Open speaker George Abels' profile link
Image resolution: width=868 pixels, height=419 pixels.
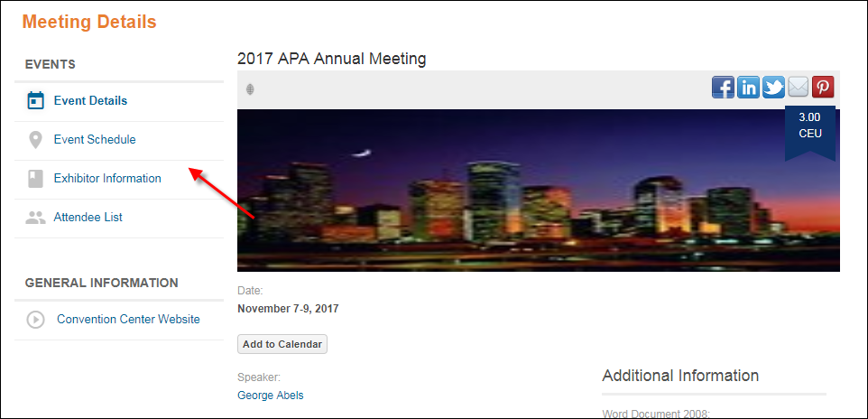(x=270, y=396)
